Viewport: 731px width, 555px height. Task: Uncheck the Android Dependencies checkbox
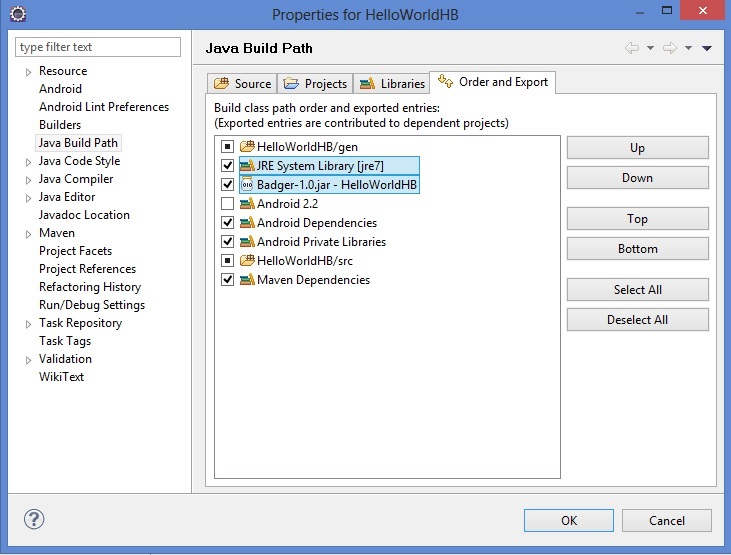pyautogui.click(x=227, y=223)
